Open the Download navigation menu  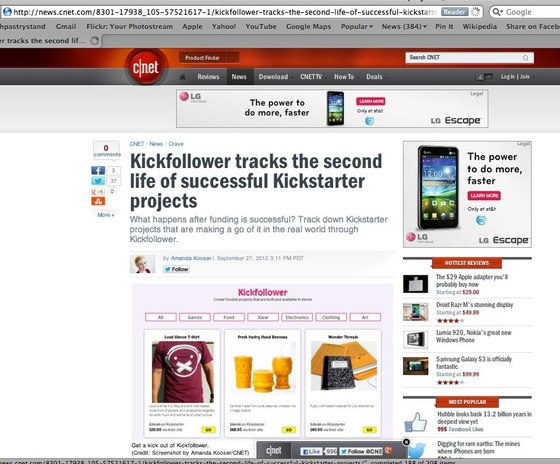coord(274,77)
